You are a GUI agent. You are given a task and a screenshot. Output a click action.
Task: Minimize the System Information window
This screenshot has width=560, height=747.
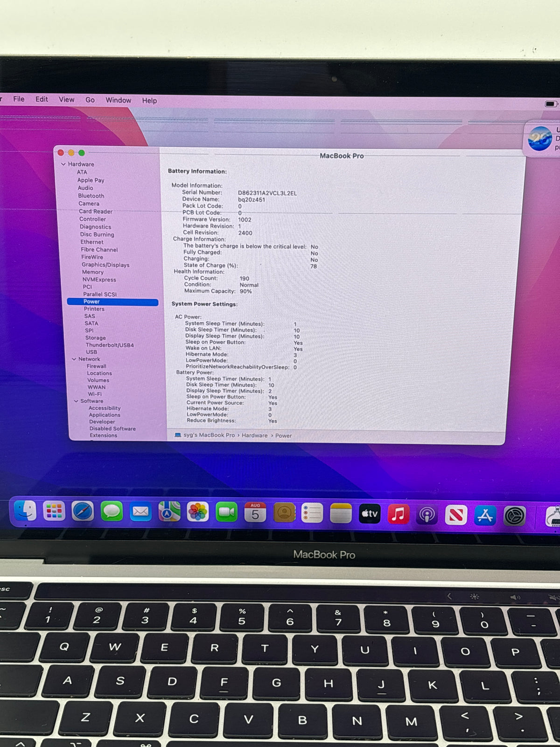71,153
